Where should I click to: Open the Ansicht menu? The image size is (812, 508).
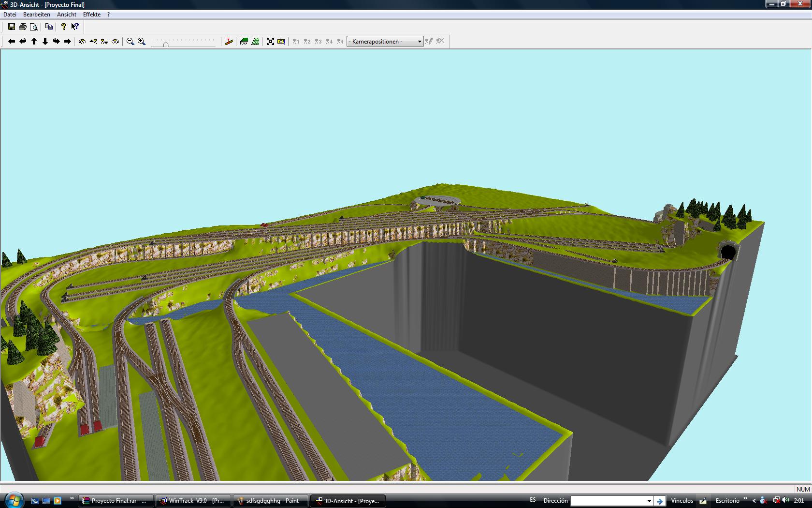click(67, 15)
